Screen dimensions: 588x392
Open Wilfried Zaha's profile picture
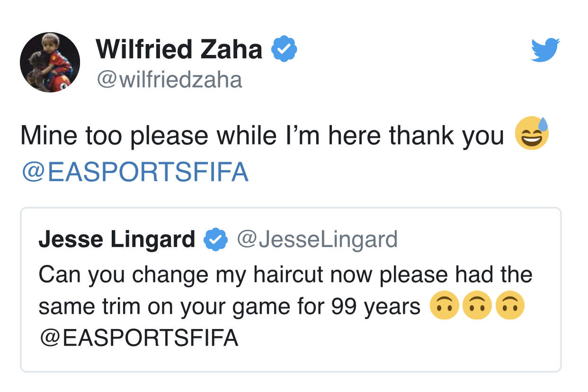click(x=50, y=62)
